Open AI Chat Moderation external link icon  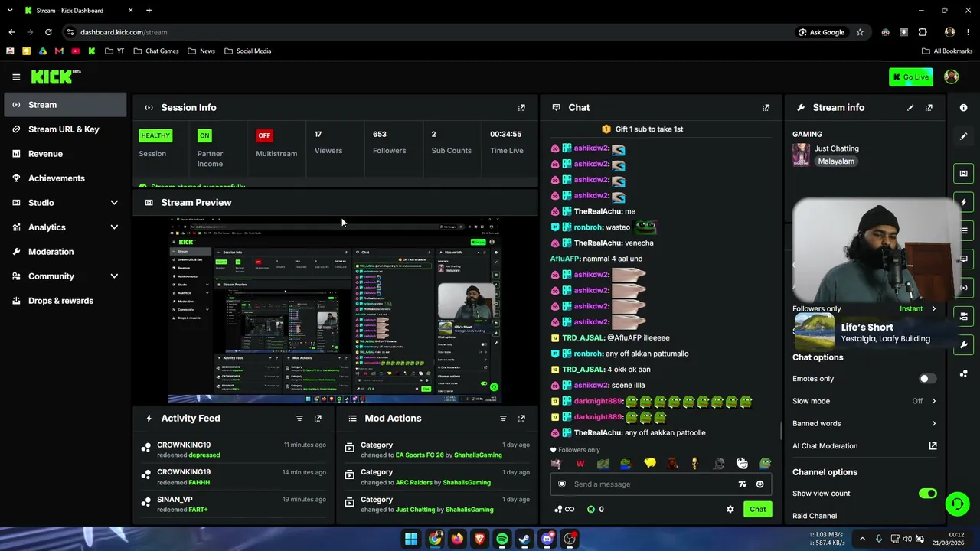click(x=933, y=446)
